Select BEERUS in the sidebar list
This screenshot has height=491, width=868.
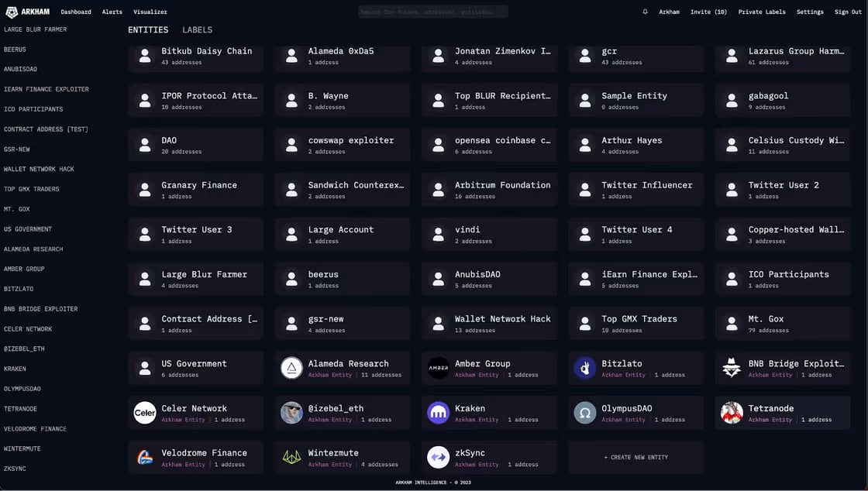15,50
